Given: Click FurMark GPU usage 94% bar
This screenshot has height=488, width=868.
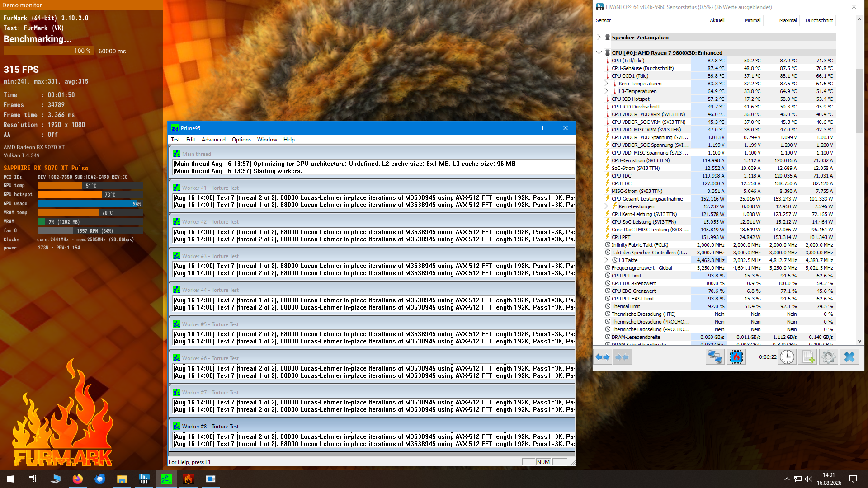Looking at the screenshot, I should point(90,204).
